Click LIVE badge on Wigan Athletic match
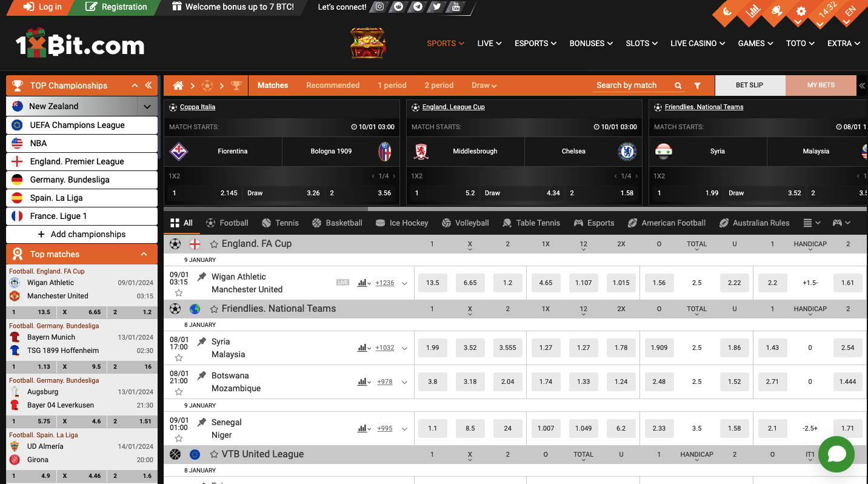The height and width of the screenshot is (484, 868). click(x=343, y=282)
